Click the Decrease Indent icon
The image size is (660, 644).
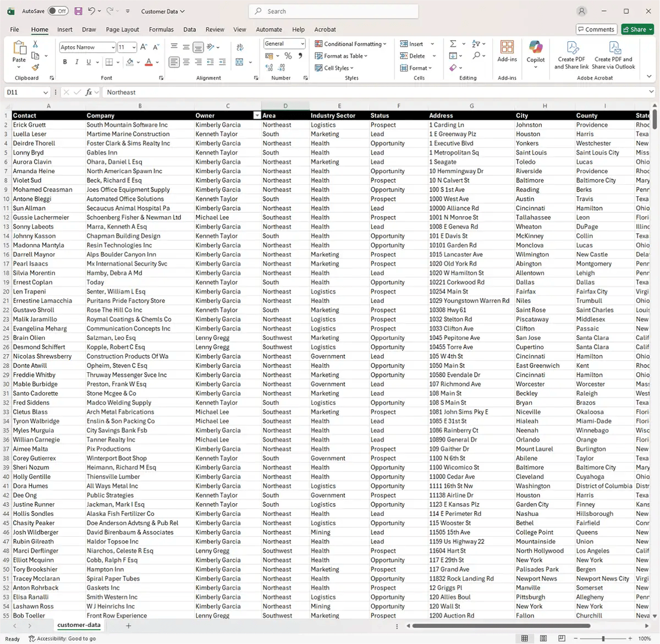(x=211, y=62)
